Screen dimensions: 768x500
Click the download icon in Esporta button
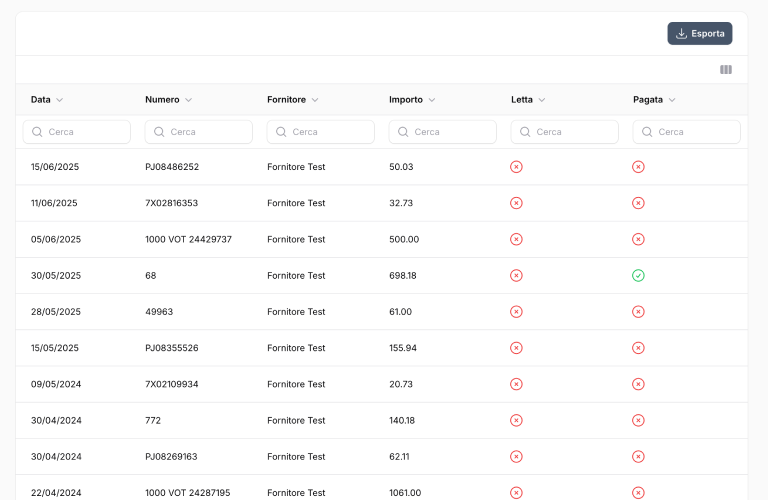click(x=681, y=34)
